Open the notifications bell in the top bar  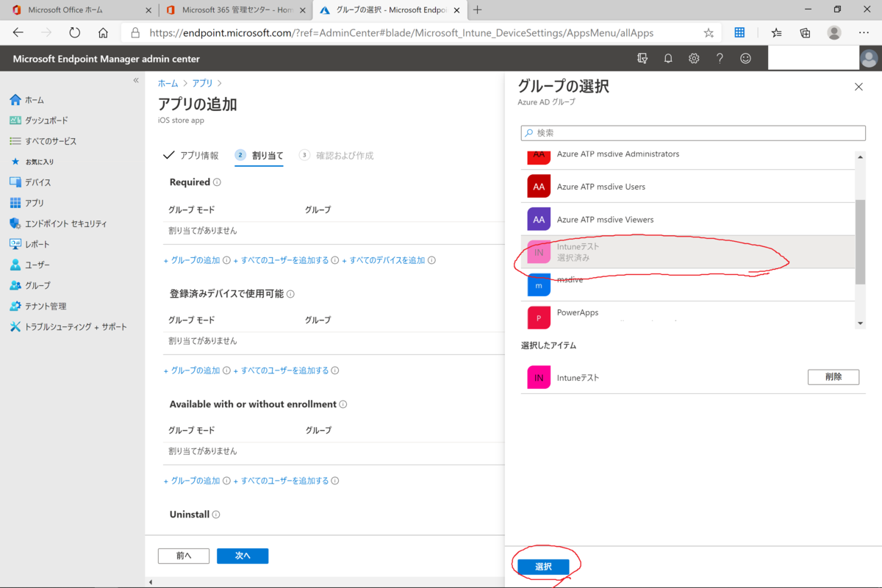[x=668, y=58]
